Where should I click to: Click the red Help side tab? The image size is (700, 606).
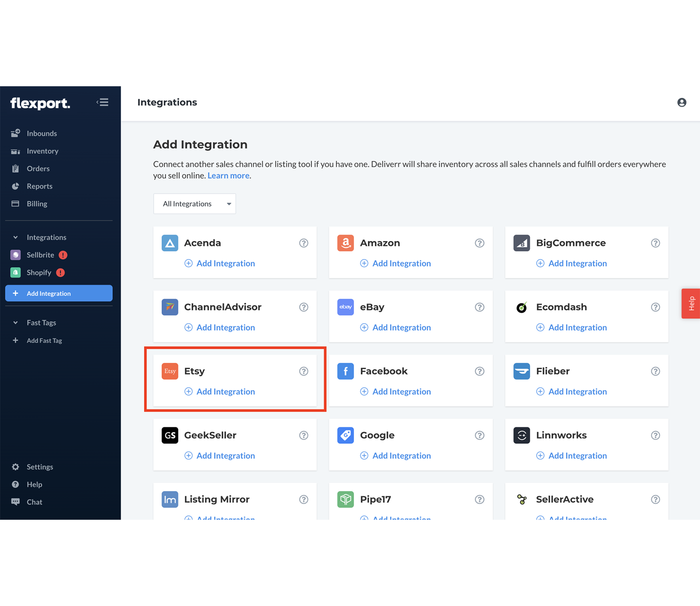691,303
